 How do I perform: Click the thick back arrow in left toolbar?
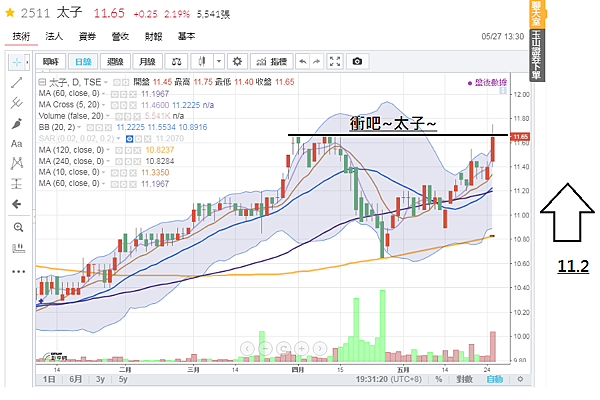pos(16,204)
